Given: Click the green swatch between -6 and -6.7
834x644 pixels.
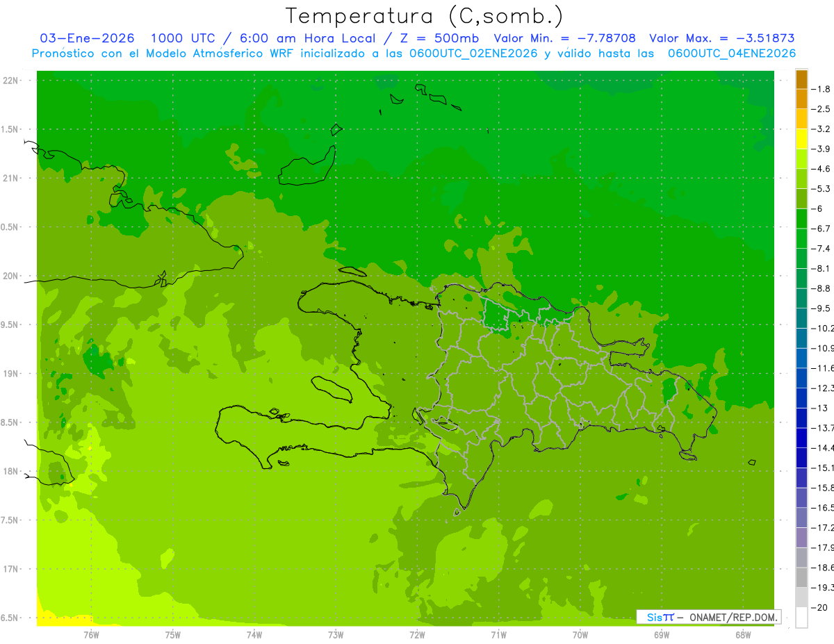Looking at the screenshot, I should tap(801, 219).
